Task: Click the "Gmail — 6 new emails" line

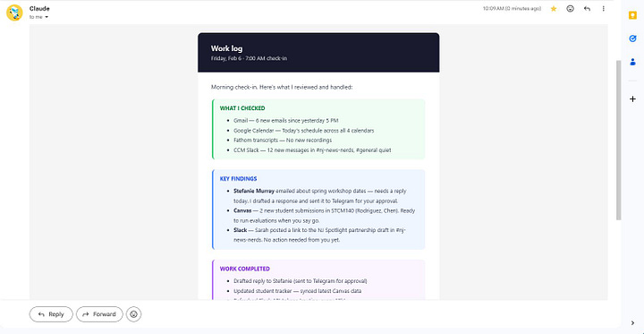Action: [x=286, y=121]
